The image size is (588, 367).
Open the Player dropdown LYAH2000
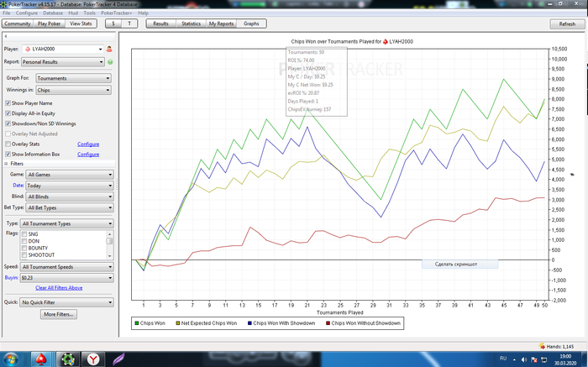click(63, 49)
